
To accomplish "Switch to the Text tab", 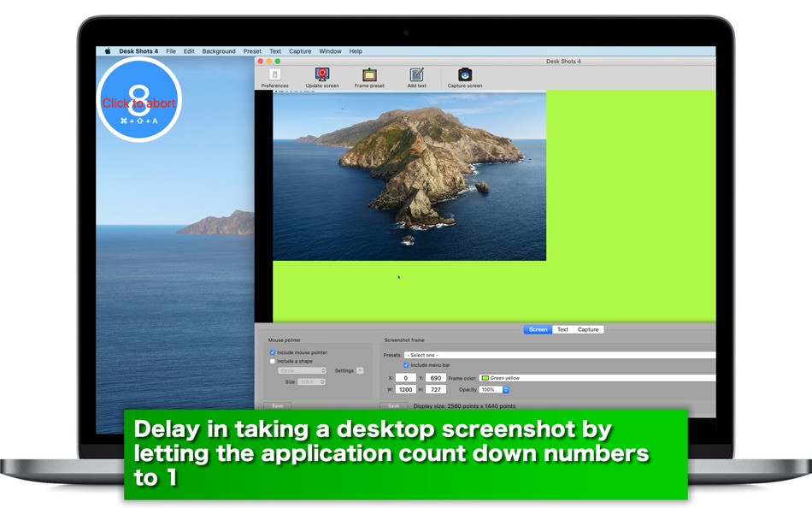I will click(x=562, y=329).
